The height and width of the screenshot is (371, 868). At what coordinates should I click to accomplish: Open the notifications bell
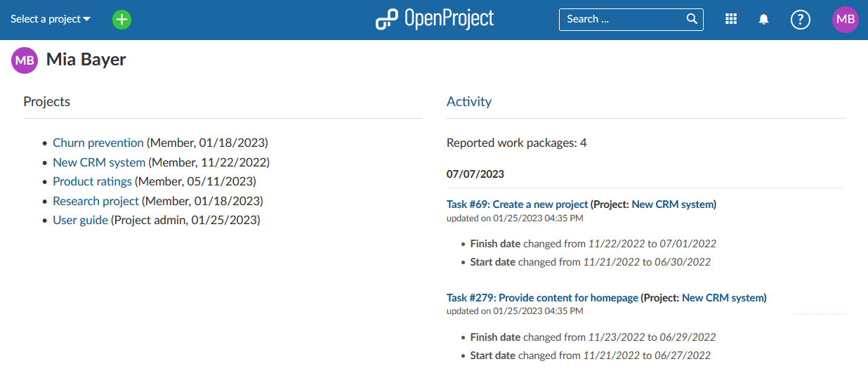pos(764,20)
